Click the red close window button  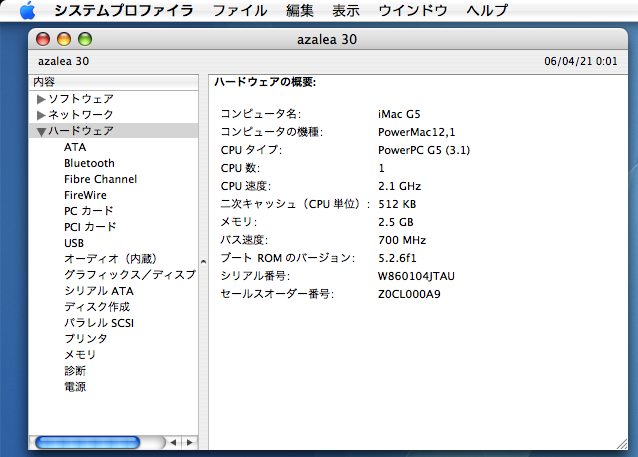pyautogui.click(x=43, y=39)
